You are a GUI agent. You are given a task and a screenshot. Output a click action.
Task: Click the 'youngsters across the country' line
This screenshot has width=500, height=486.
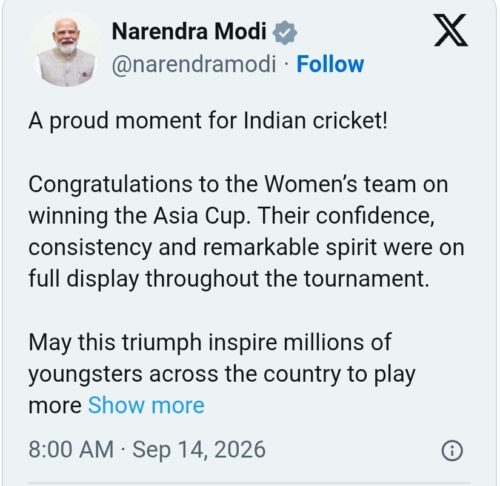(222, 375)
